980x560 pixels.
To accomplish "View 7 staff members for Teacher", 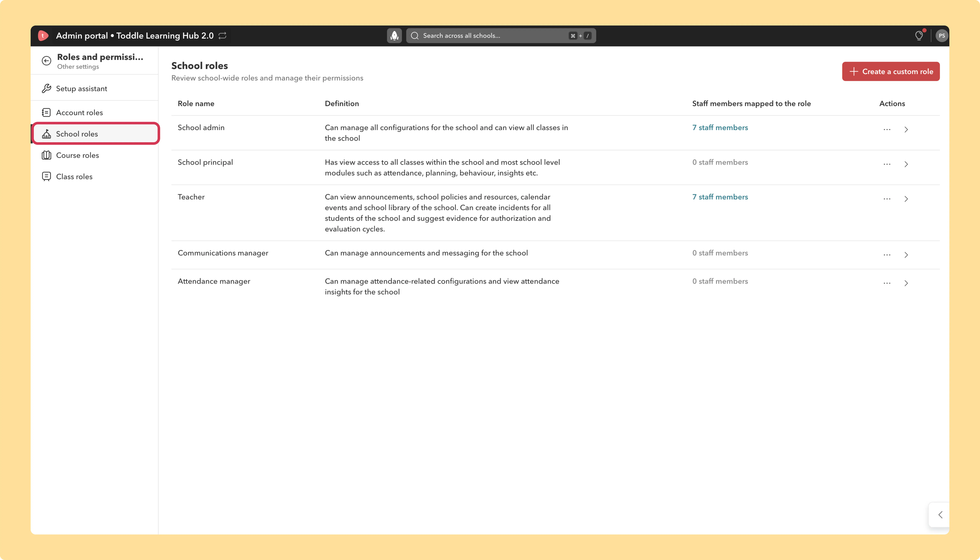I will (720, 197).
